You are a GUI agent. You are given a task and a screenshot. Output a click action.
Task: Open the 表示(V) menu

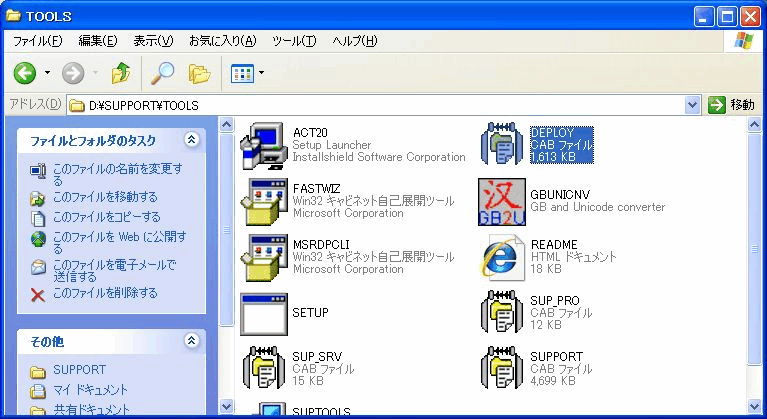click(153, 41)
